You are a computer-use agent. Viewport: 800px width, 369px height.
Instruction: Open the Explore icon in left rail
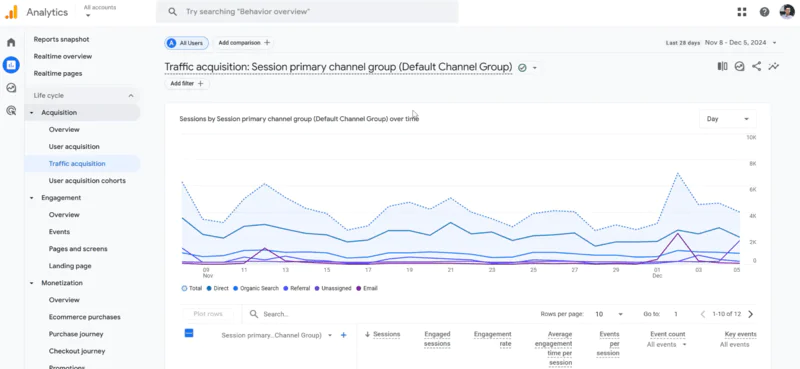coord(11,88)
